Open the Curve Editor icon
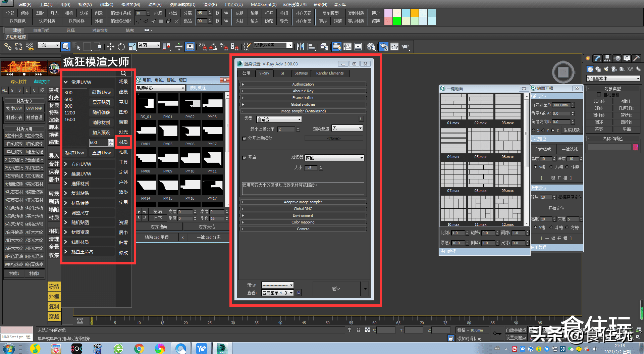 pyautogui.click(x=347, y=46)
